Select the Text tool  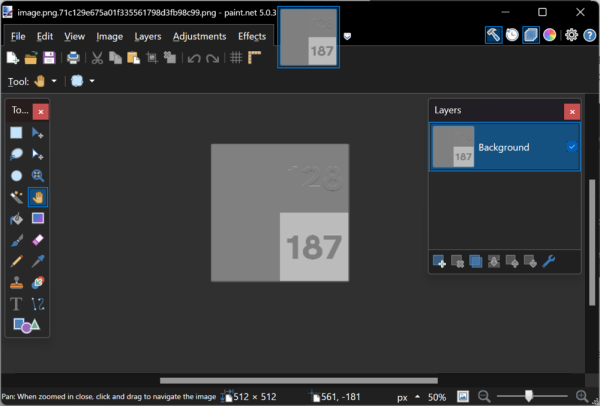(x=16, y=304)
